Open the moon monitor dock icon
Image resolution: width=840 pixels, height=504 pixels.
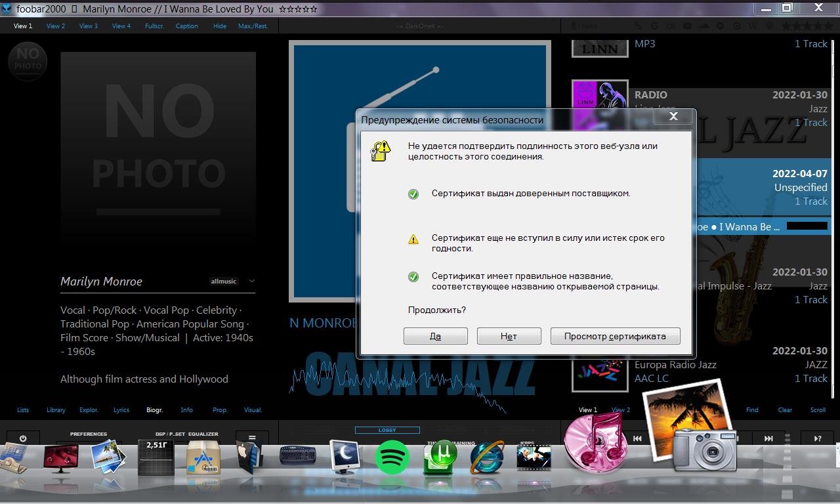[345, 457]
